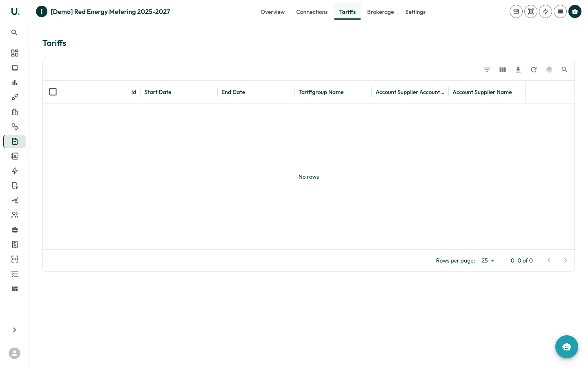The height and width of the screenshot is (368, 588).
Task: Open the plug connections icon in sidebar
Action: click(15, 97)
